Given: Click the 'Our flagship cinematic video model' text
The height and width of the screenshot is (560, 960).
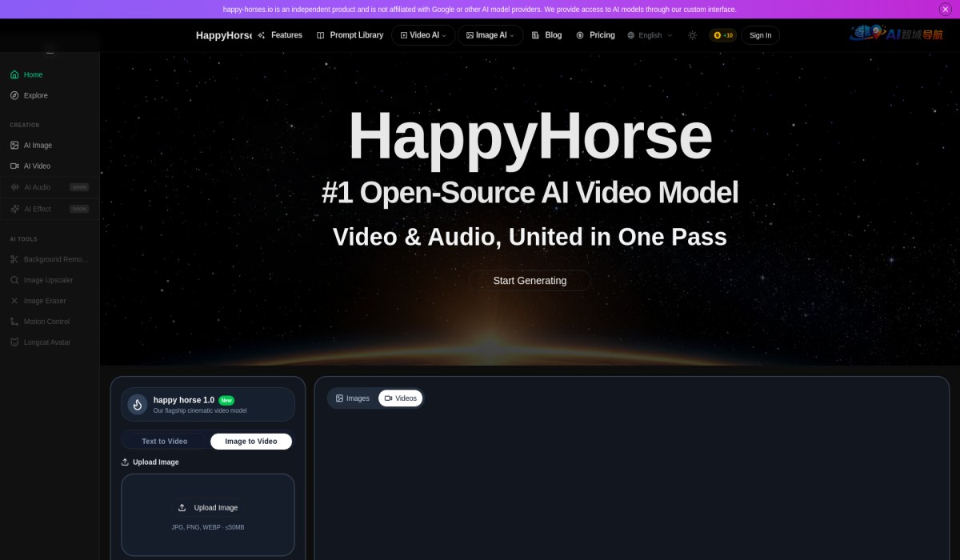Looking at the screenshot, I should pos(200,410).
